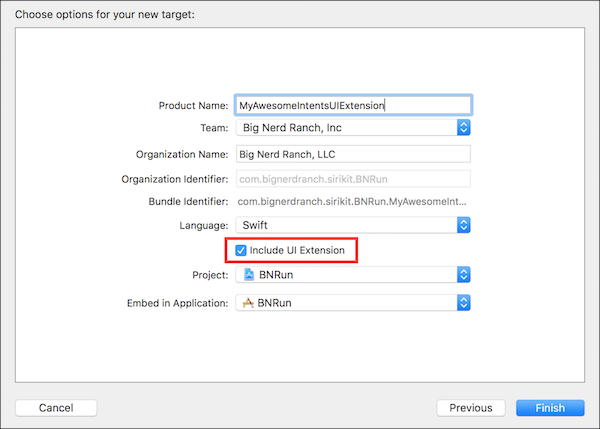Click the Product Name text field
The width and height of the screenshot is (600, 429).
coord(353,105)
